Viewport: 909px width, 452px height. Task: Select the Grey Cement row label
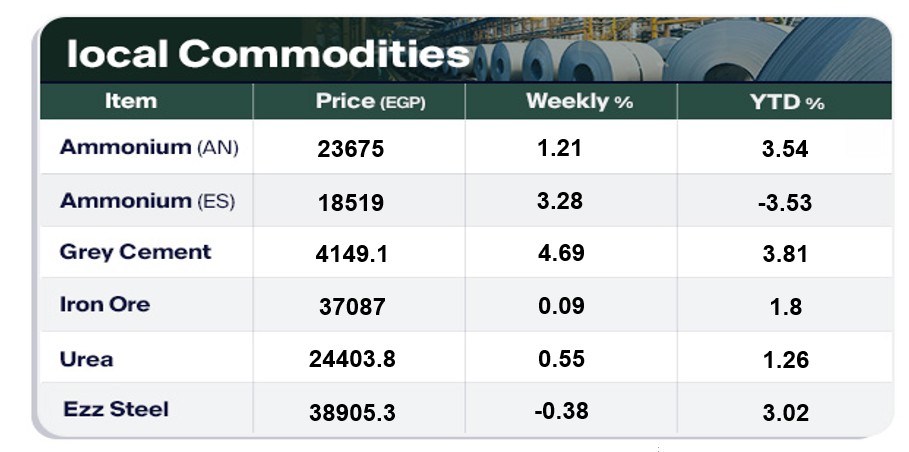[135, 252]
